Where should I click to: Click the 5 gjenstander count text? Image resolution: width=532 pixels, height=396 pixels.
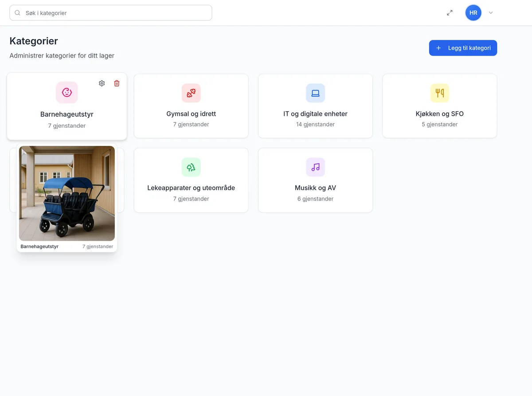440,125
